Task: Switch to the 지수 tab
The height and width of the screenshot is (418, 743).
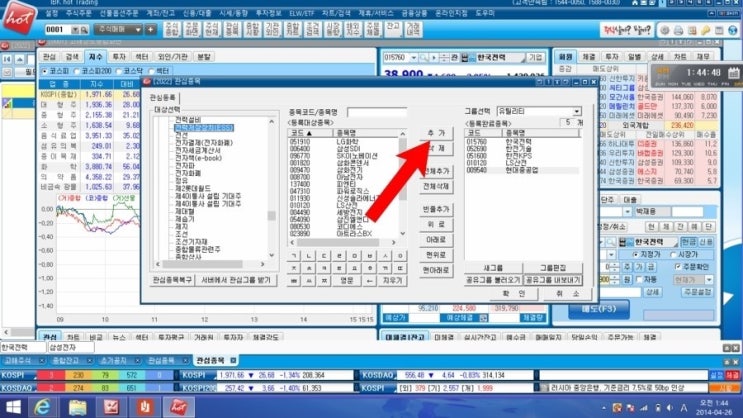Action: click(x=95, y=57)
